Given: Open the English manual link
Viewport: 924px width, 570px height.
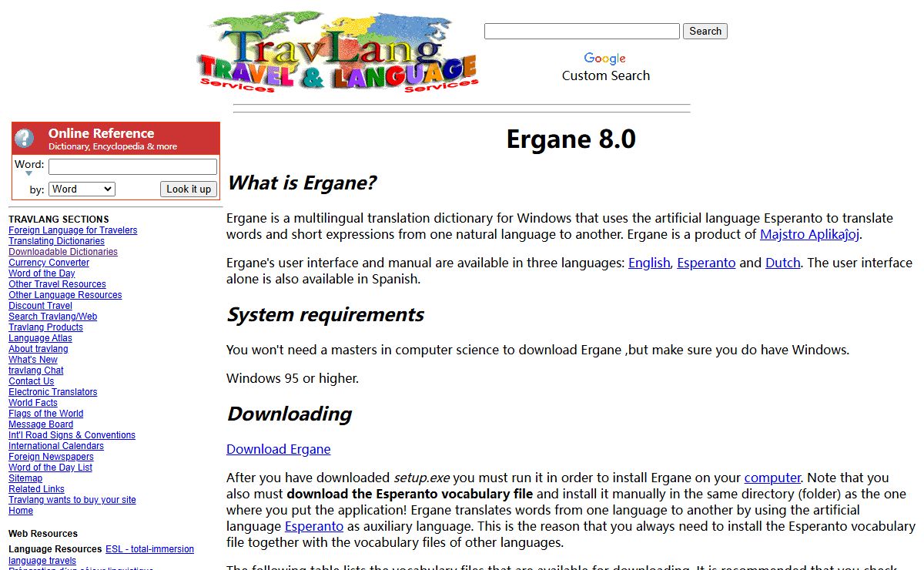Looking at the screenshot, I should click(649, 263).
